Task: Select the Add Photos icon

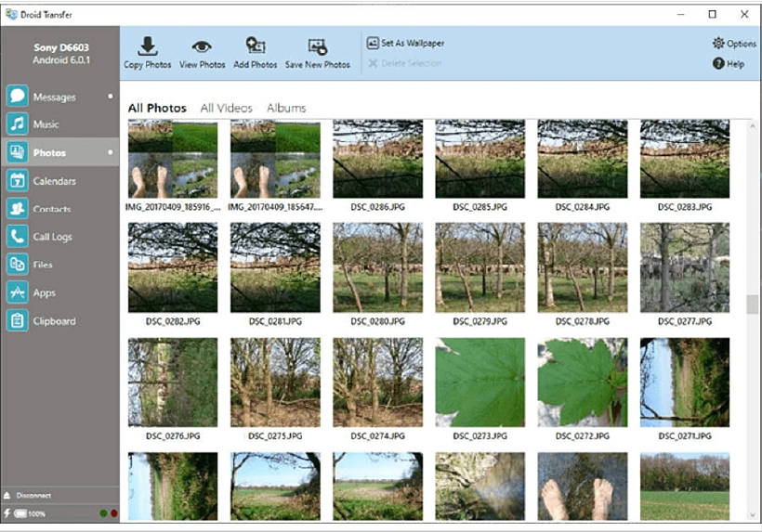Action: (x=256, y=45)
